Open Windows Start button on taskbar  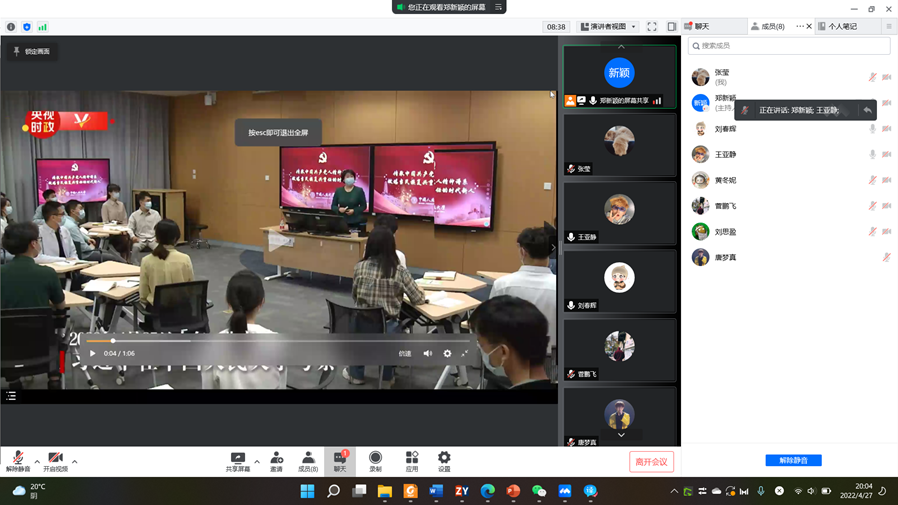[x=308, y=491]
